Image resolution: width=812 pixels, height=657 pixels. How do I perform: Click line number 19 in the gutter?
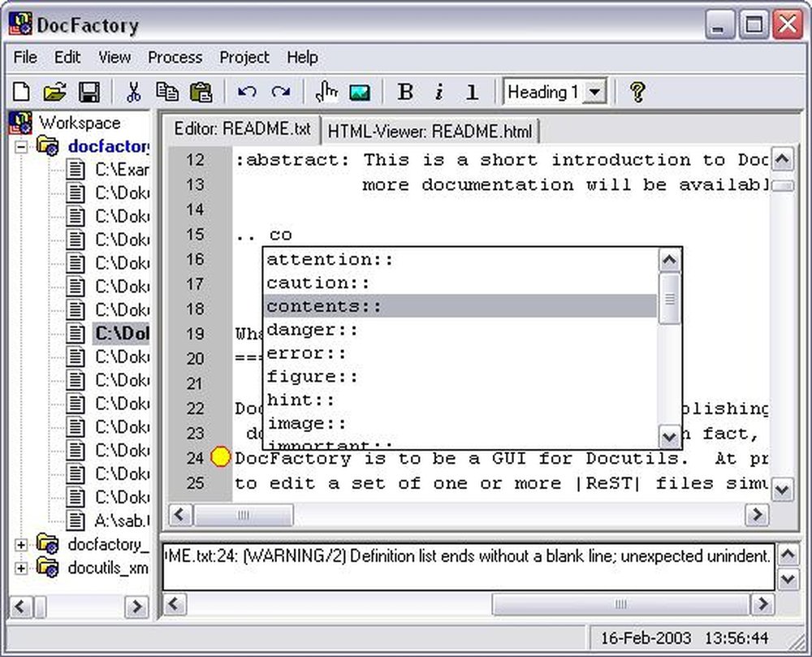[x=195, y=334]
